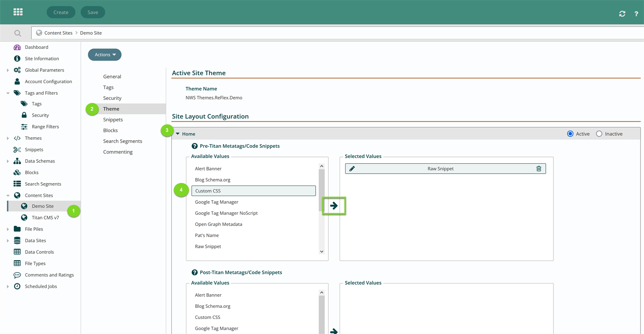Viewport: 644px width, 334px height.
Task: Open File Piles folder item
Action: click(x=34, y=229)
